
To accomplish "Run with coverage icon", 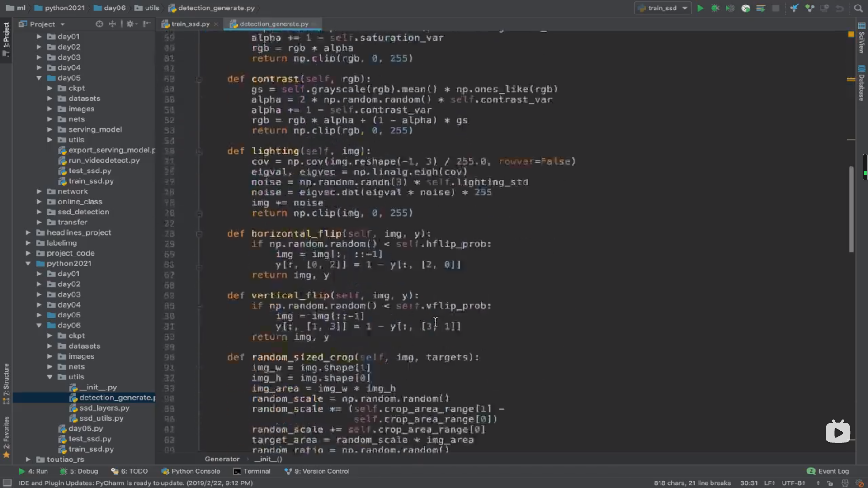I will click(x=730, y=8).
